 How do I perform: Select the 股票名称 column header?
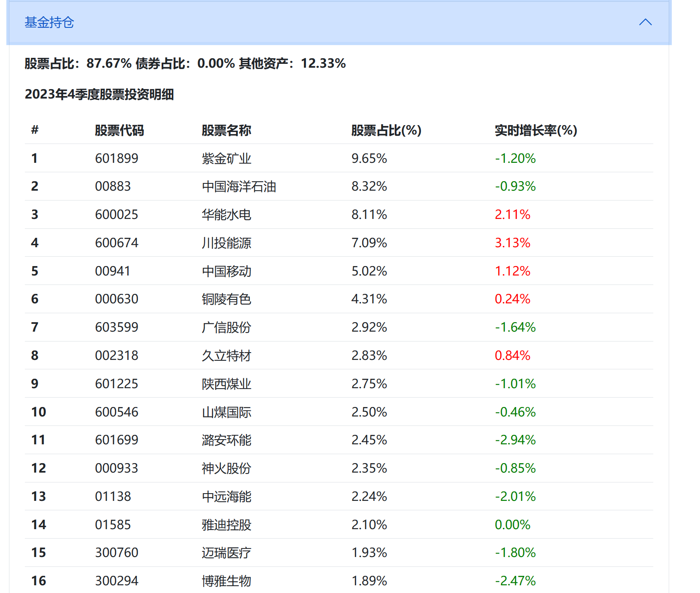(226, 130)
